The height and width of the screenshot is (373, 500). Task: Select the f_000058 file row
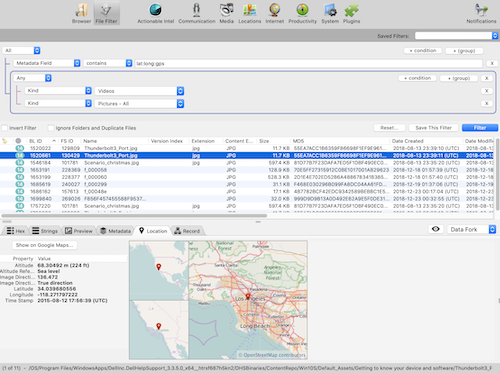pos(247,170)
